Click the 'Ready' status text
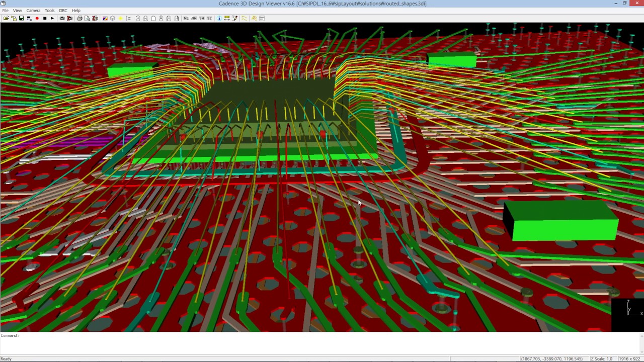644x362 pixels. (6, 359)
